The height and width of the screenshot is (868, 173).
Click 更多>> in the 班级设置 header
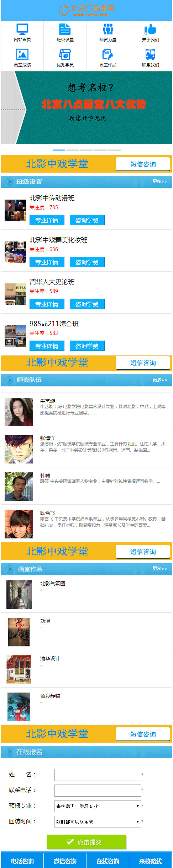point(160,181)
